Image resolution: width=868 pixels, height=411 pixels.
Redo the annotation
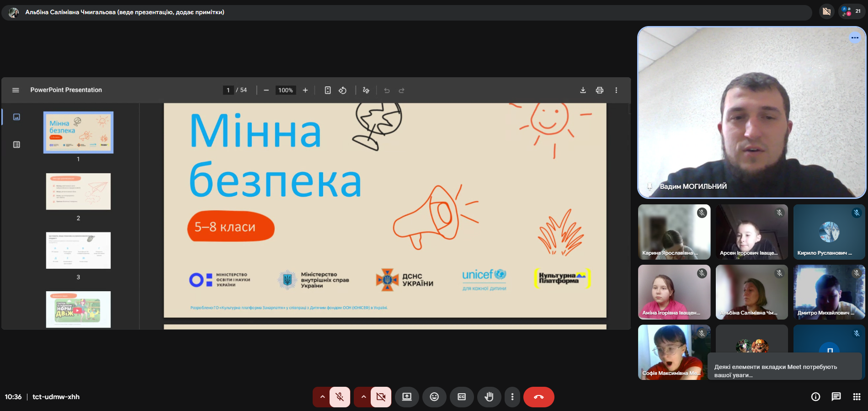pyautogui.click(x=401, y=90)
